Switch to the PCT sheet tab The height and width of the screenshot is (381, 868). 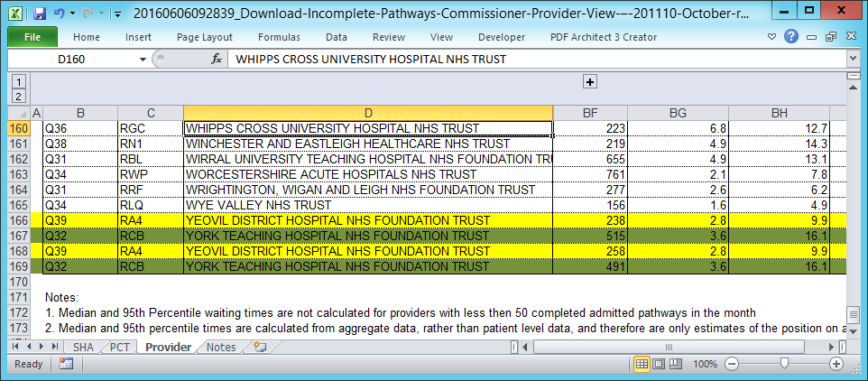[120, 348]
